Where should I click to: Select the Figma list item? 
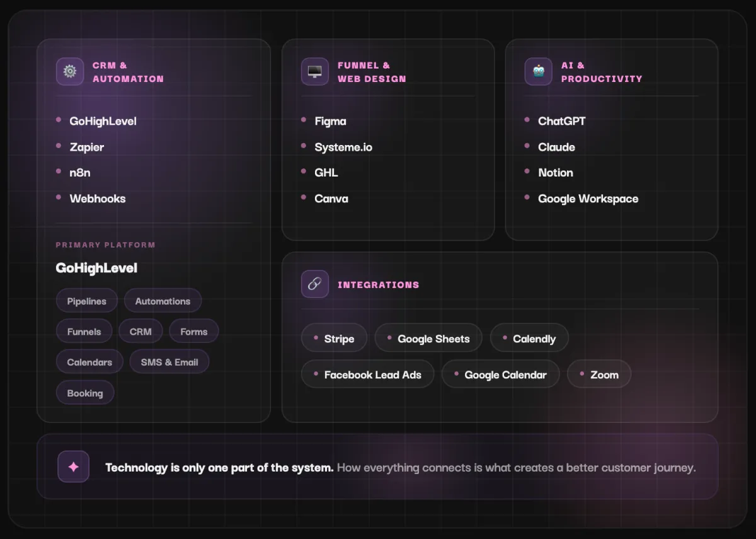pyautogui.click(x=330, y=121)
